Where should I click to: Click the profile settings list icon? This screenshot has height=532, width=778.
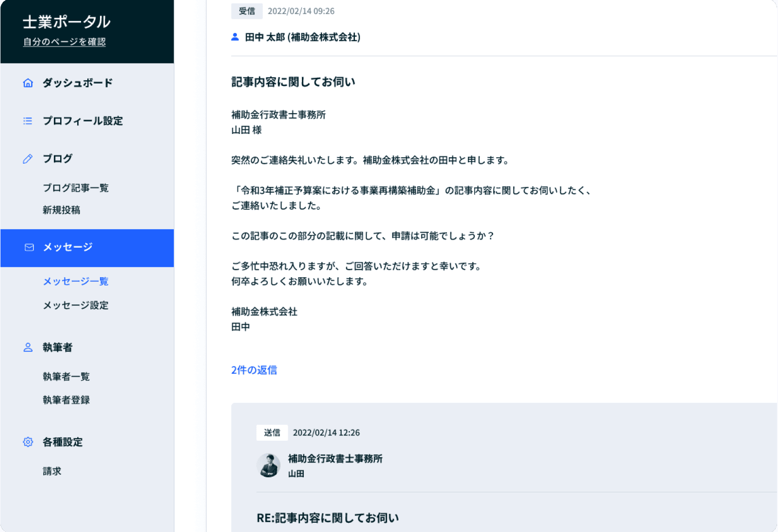click(x=28, y=121)
